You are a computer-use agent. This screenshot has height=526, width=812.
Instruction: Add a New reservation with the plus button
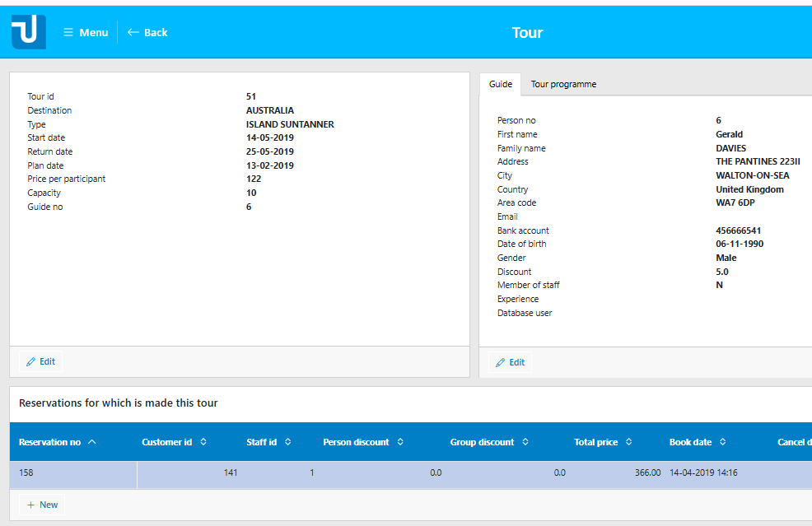click(42, 505)
